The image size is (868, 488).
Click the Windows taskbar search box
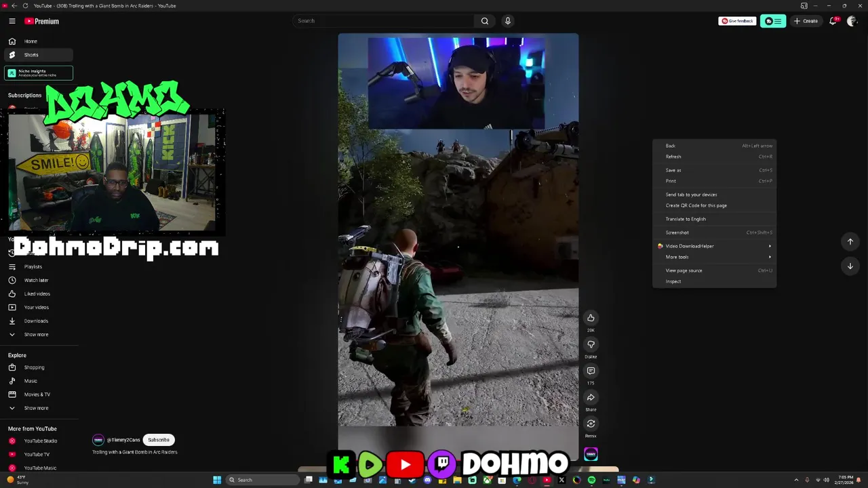262,480
